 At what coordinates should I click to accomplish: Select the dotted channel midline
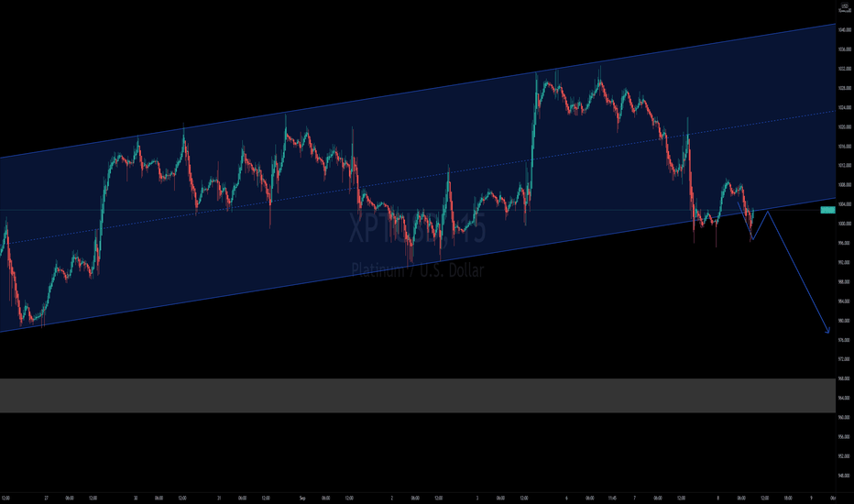tap(417, 177)
